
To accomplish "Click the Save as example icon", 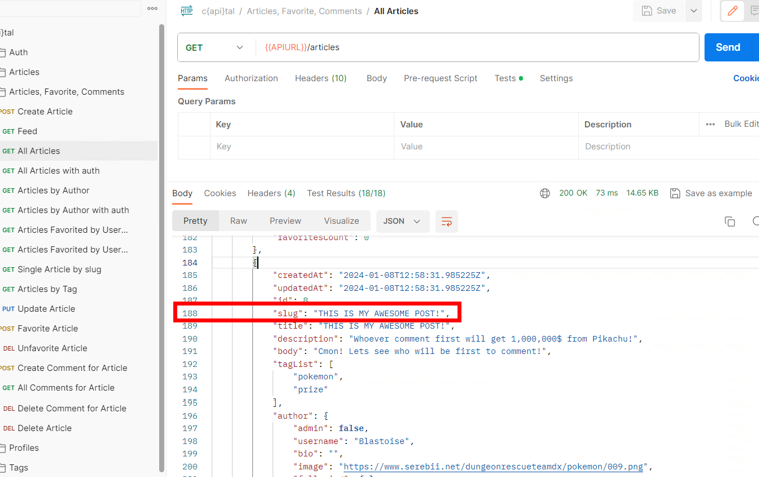I will [x=675, y=193].
